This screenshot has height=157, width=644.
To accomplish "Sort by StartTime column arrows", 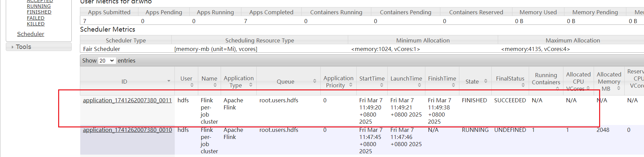I will point(382,85).
